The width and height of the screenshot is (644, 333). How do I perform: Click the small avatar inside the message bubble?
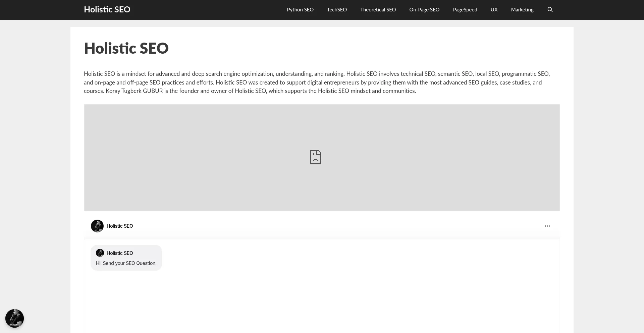100,253
